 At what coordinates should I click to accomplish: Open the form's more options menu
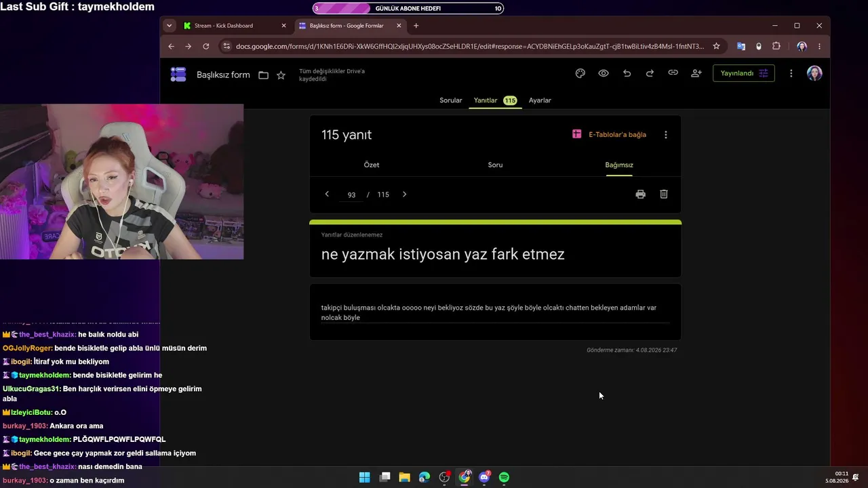[791, 73]
